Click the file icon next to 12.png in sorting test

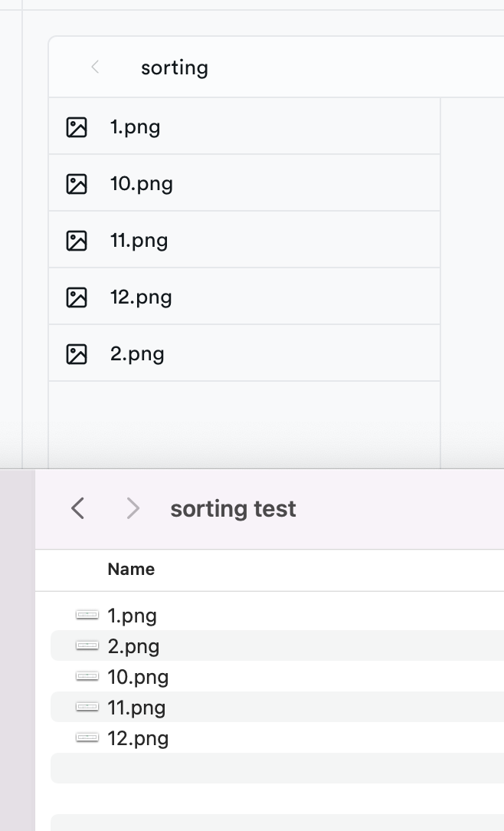point(88,737)
